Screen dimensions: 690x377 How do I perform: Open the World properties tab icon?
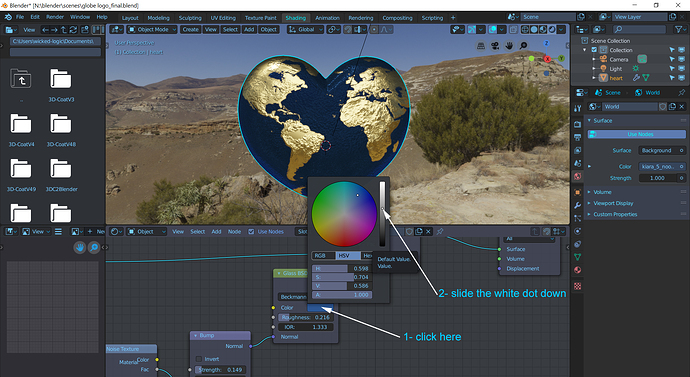tap(578, 176)
